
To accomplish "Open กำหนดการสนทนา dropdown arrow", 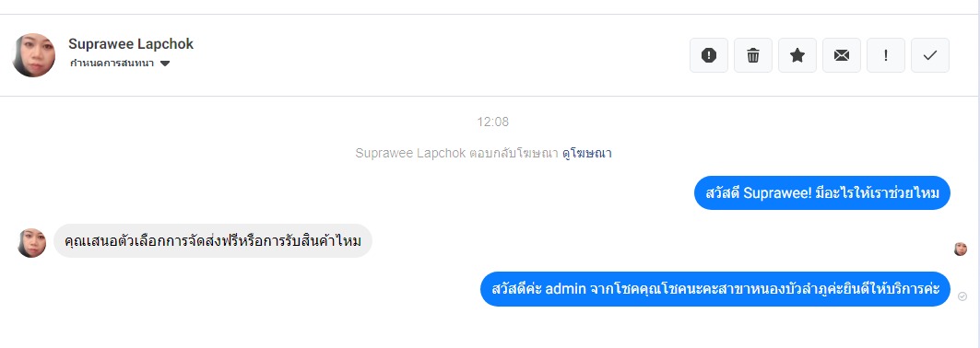I will click(x=165, y=64).
